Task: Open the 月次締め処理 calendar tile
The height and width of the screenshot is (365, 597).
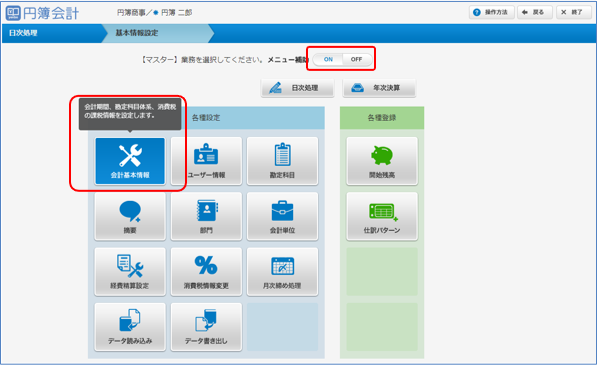Action: (282, 271)
